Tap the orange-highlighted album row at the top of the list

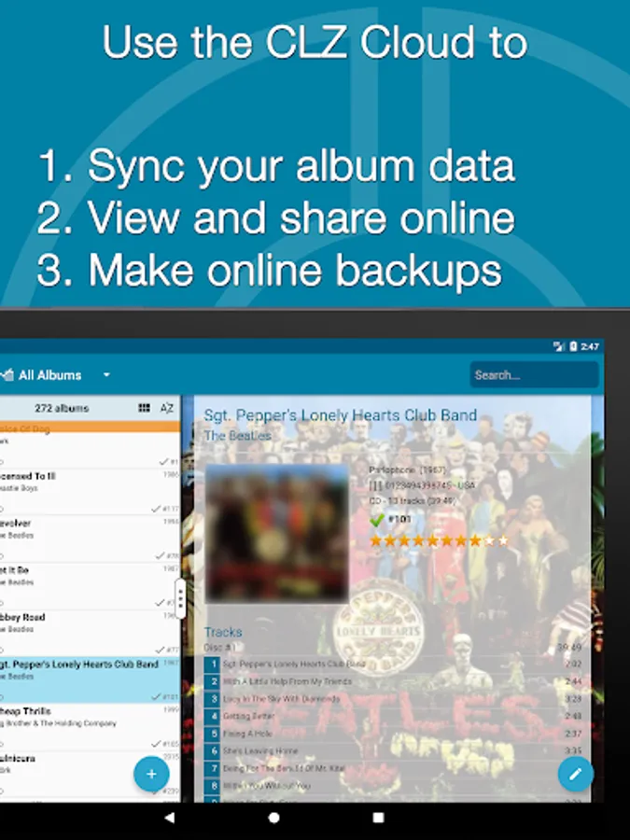point(90,427)
